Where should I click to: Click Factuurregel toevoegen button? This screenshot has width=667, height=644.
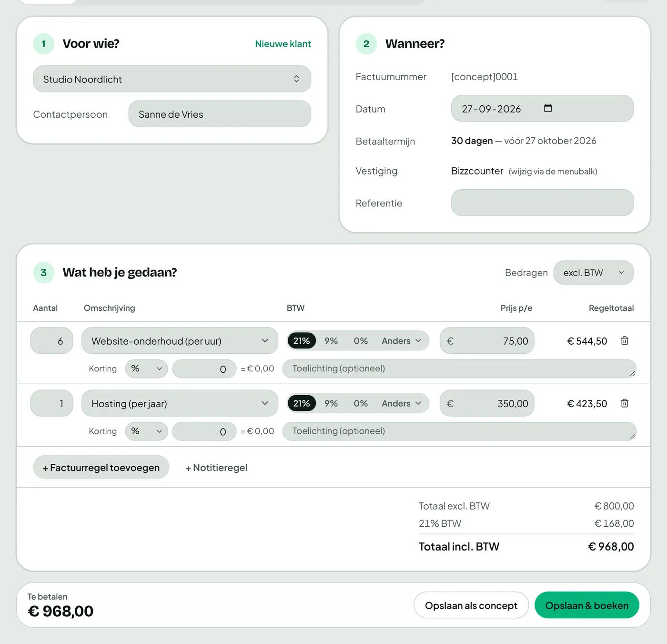[x=101, y=468]
